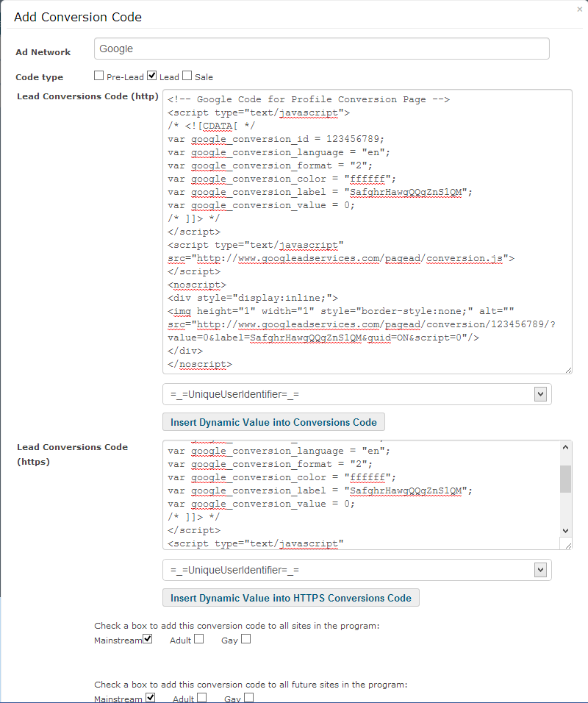The image size is (588, 703).
Task: Click the "Add Conversion Code" dialog title
Action: pyautogui.click(x=78, y=17)
